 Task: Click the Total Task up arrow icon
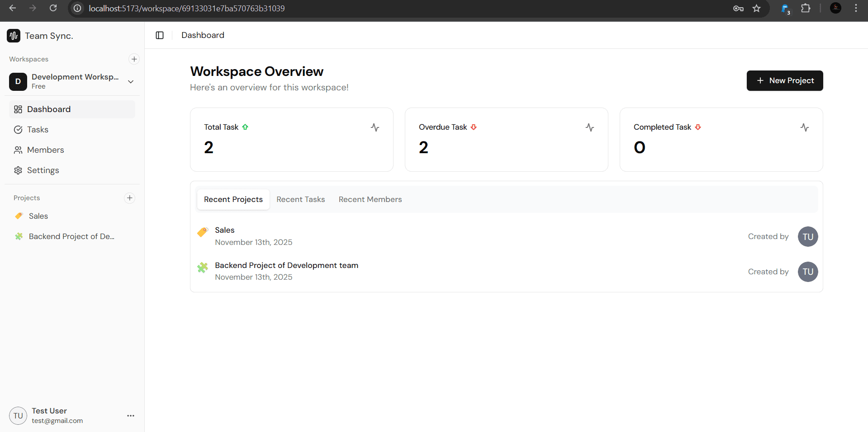(x=245, y=127)
